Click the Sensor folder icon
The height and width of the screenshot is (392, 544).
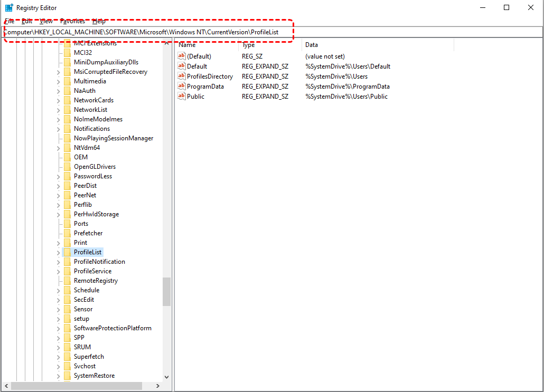pos(67,309)
